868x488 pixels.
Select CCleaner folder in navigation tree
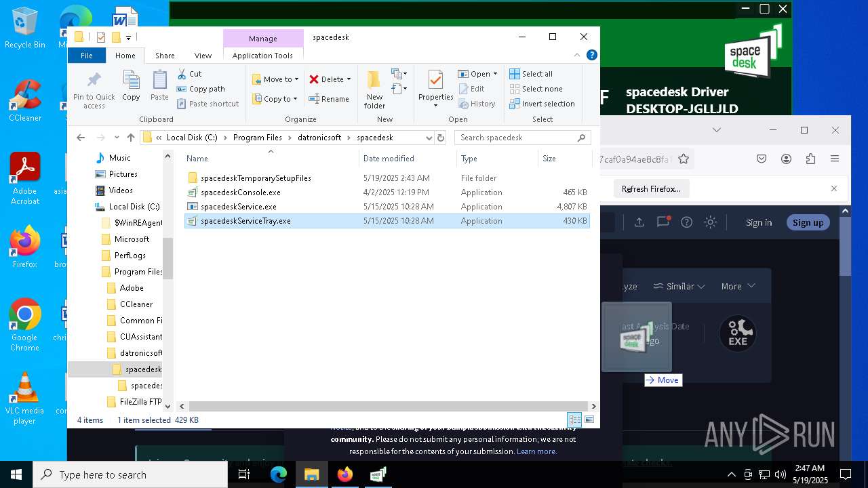point(136,304)
